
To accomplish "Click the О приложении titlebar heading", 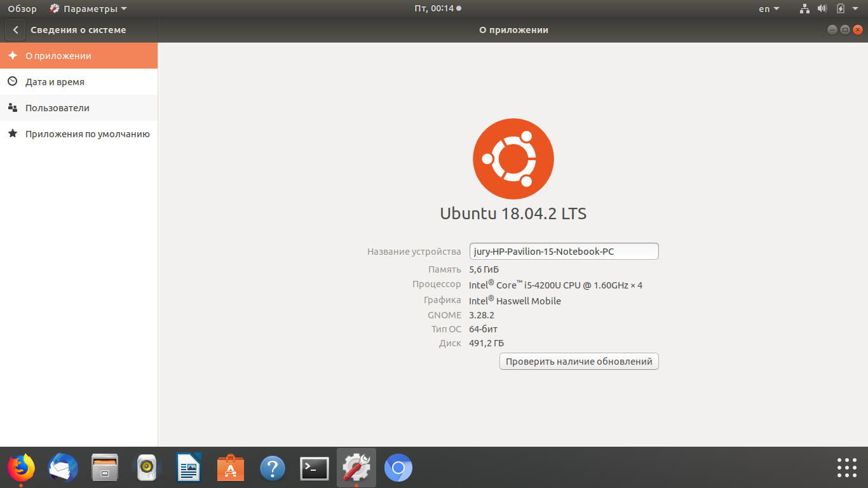I will coord(513,30).
